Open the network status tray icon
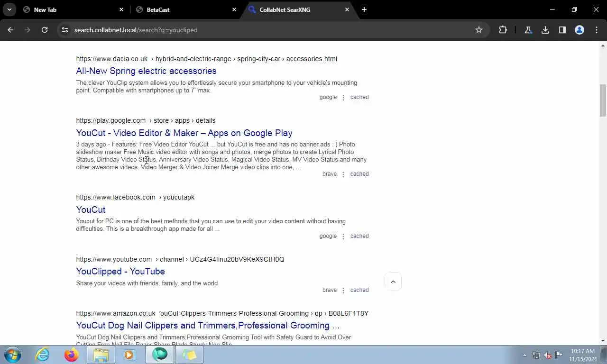The height and width of the screenshot is (364, 607). coord(536,355)
